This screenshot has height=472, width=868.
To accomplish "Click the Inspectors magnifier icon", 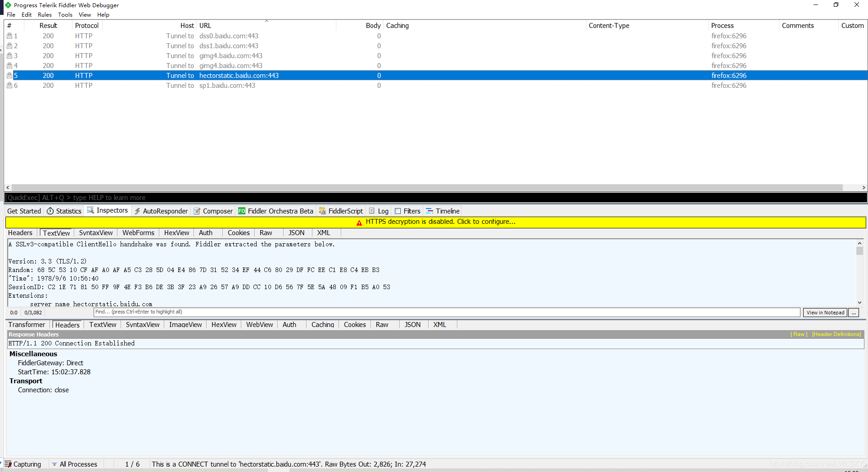I will (x=90, y=210).
